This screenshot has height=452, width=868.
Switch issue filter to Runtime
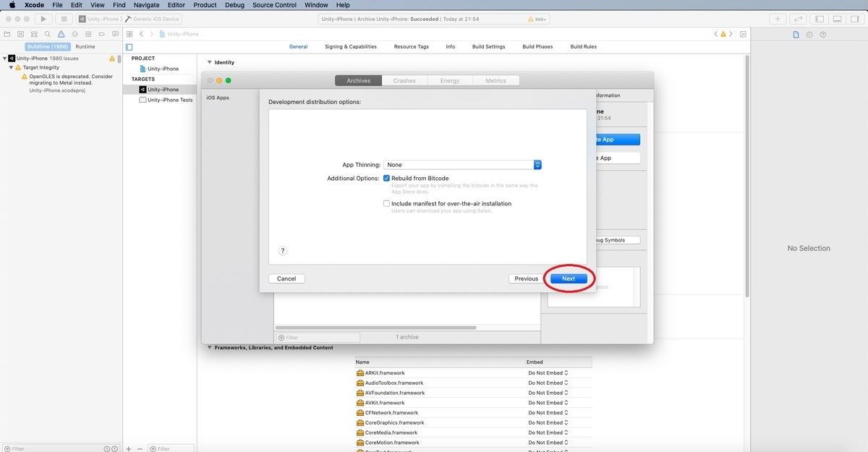pyautogui.click(x=85, y=46)
